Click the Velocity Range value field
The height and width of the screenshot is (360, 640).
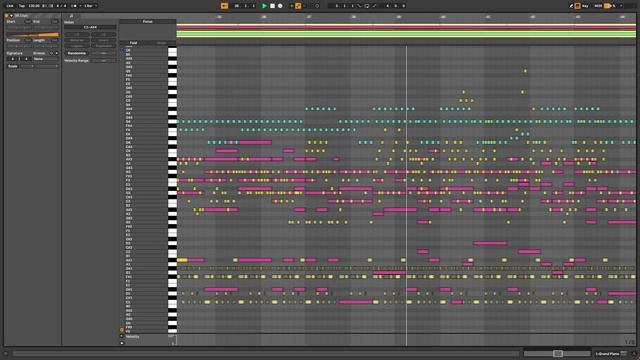tap(104, 60)
